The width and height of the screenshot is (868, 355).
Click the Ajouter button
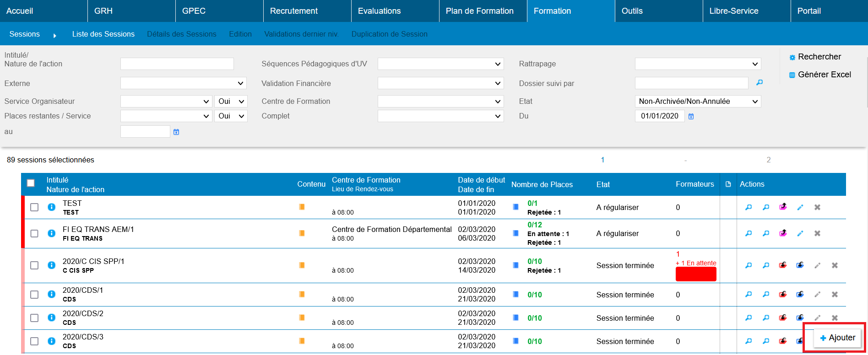pyautogui.click(x=837, y=338)
